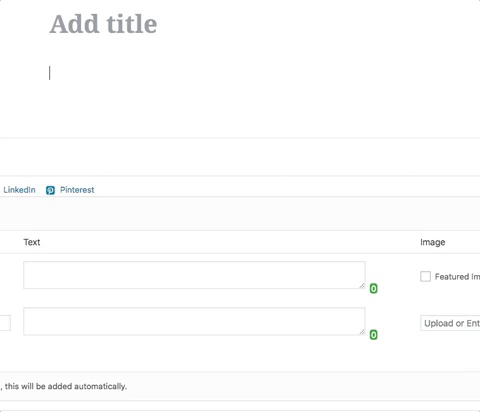Focus the second Text textarea
The image size is (480, 412).
(194, 321)
